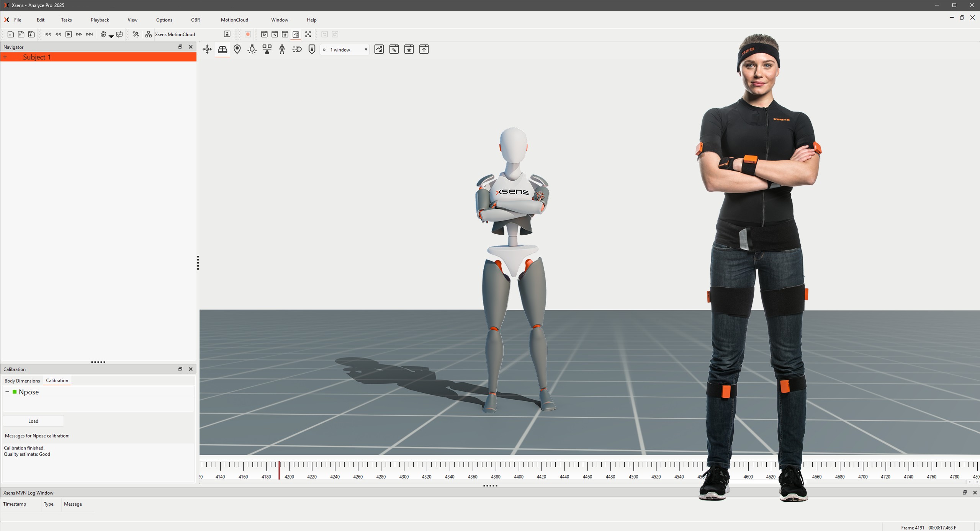Start recording with the red record button
The image size is (980, 531).
pos(248,34)
